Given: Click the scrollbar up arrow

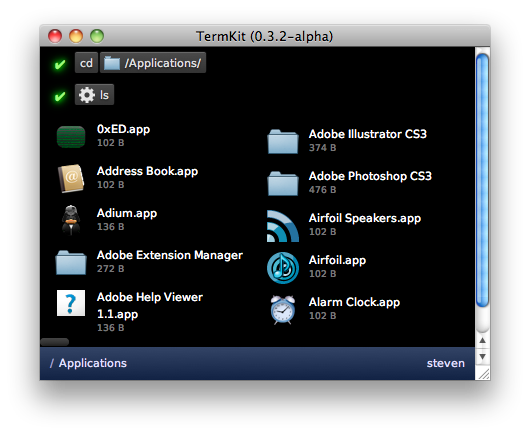Looking at the screenshot, I should [x=483, y=340].
